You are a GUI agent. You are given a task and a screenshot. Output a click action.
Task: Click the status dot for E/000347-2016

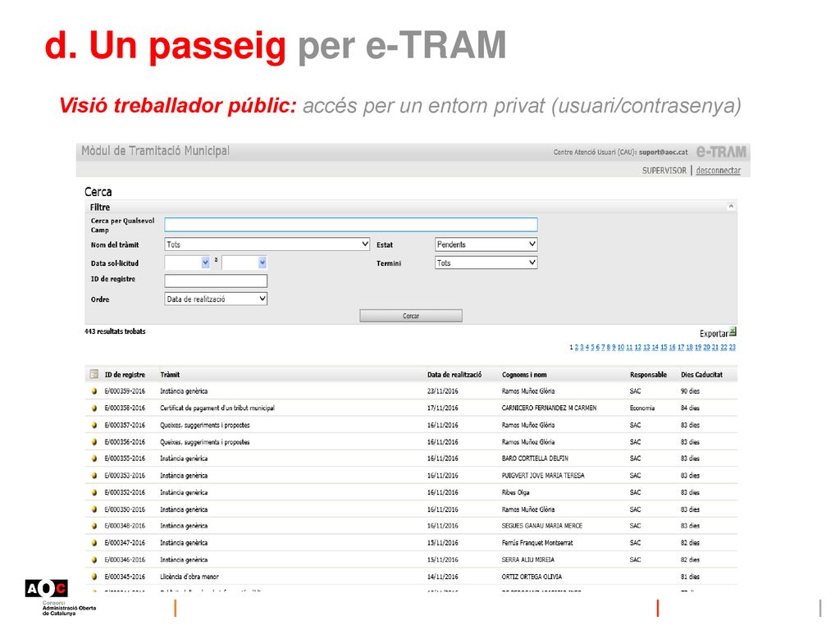tap(94, 543)
